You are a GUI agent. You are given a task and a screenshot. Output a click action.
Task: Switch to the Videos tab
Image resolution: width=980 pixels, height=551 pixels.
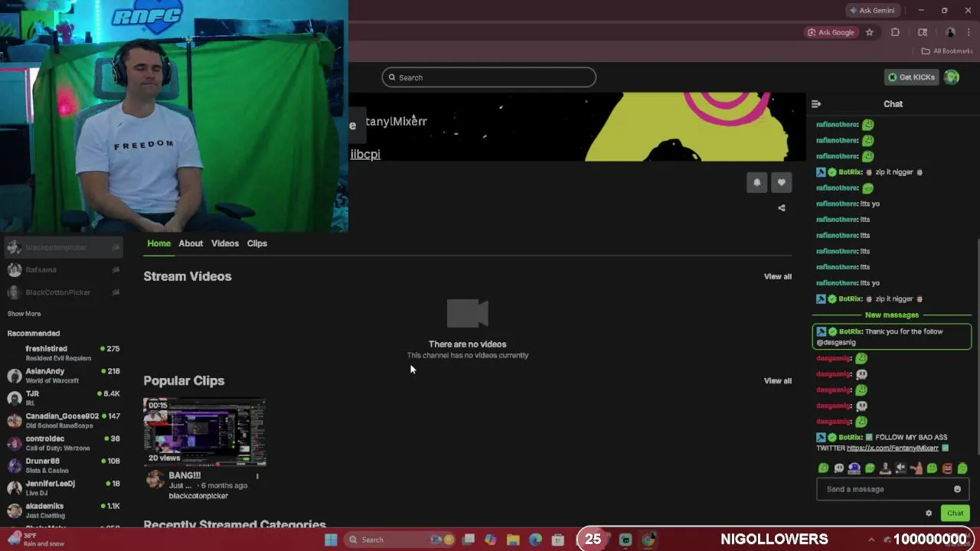225,243
